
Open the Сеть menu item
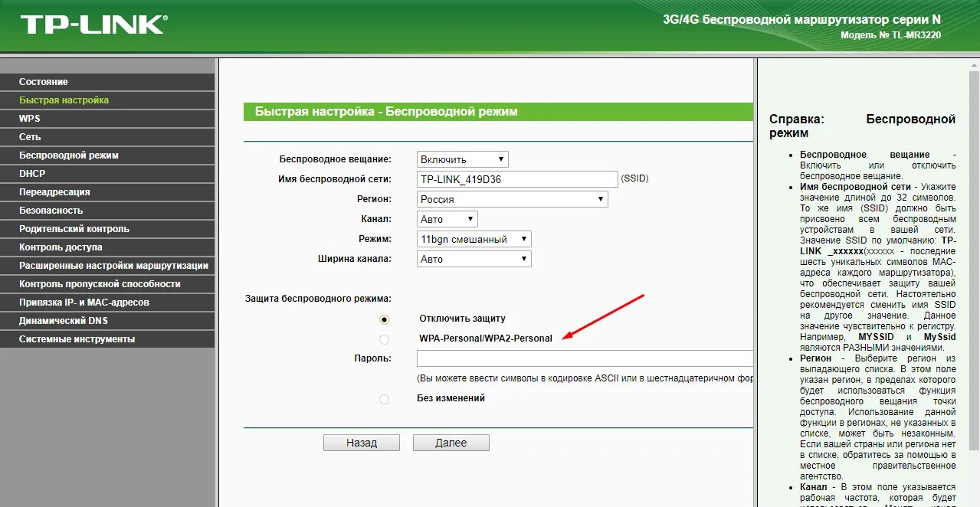(107, 137)
